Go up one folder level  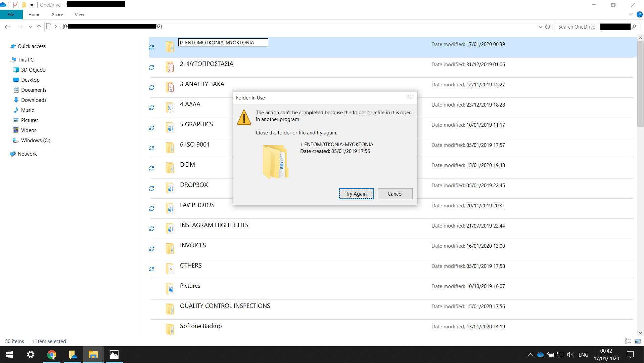point(39,27)
